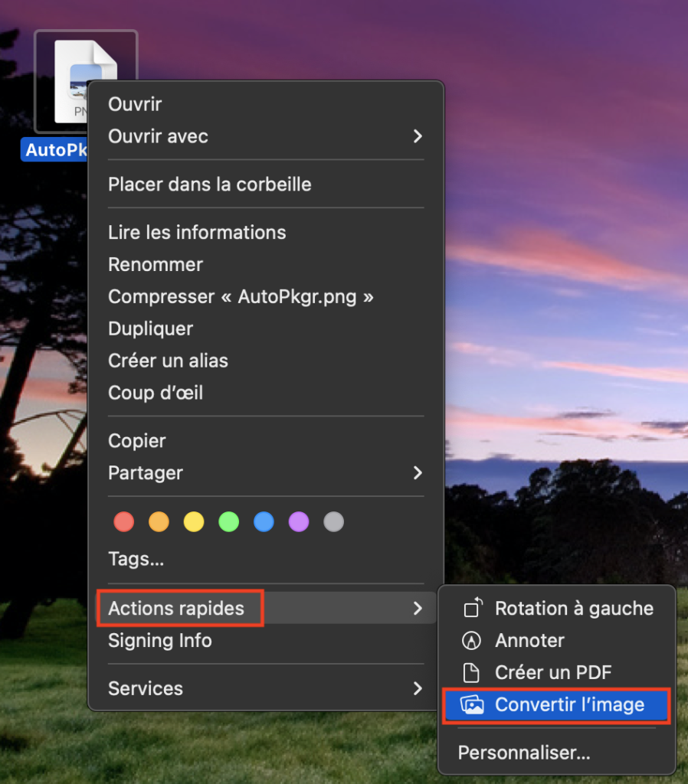Click the Annoter markup icon
688x784 pixels.
click(x=471, y=640)
